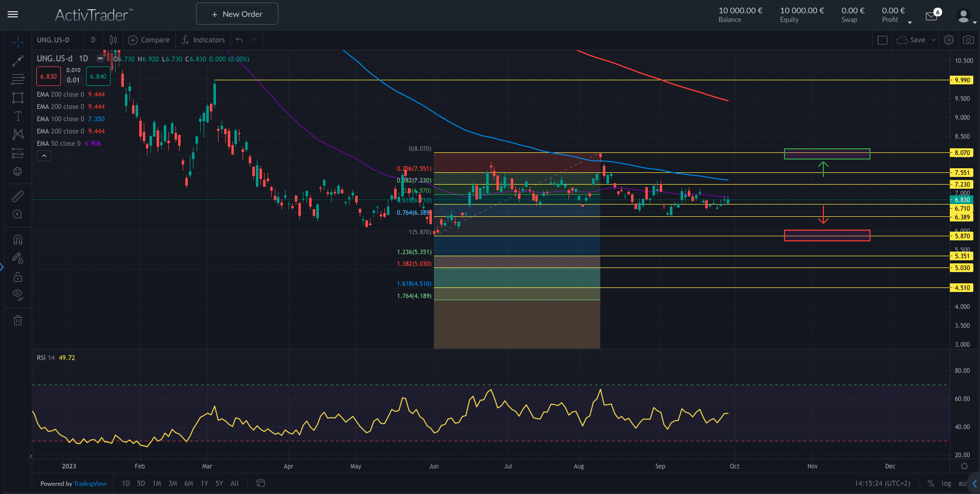The image size is (980, 494).
Task: Choose the measure ruler tool
Action: pyautogui.click(x=18, y=196)
